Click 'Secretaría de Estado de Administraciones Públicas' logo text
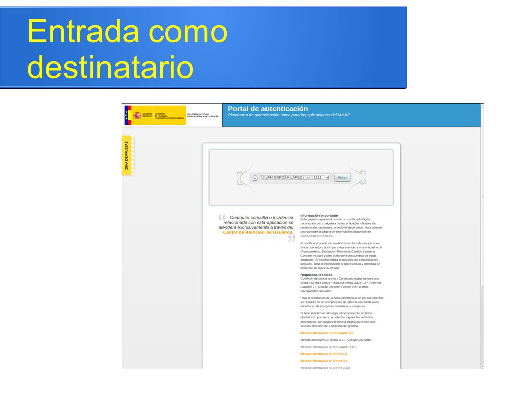Image resolution: width=532 pixels, height=399 pixels. click(x=203, y=115)
